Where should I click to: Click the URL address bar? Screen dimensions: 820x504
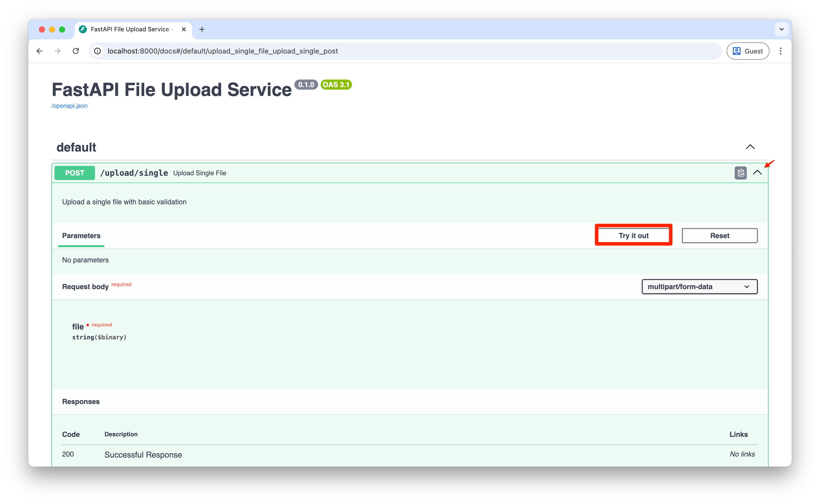point(405,51)
